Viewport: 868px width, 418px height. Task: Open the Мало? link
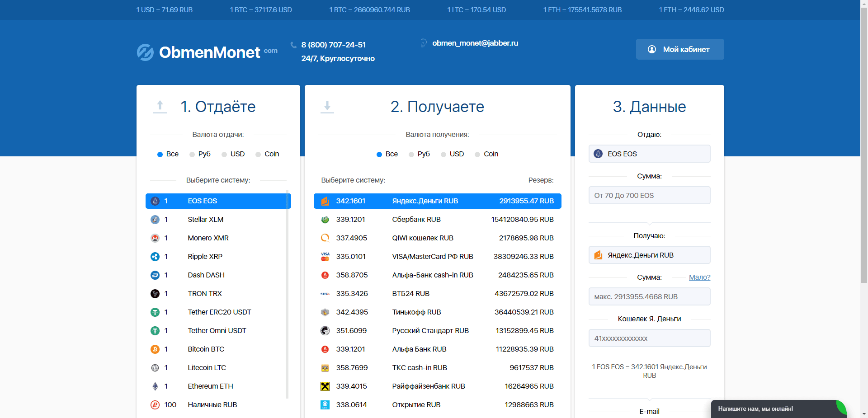[699, 277]
